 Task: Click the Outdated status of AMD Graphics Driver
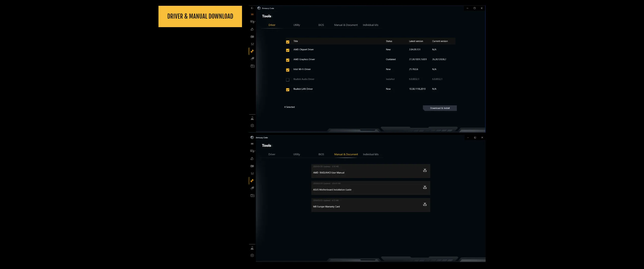pyautogui.click(x=391, y=59)
